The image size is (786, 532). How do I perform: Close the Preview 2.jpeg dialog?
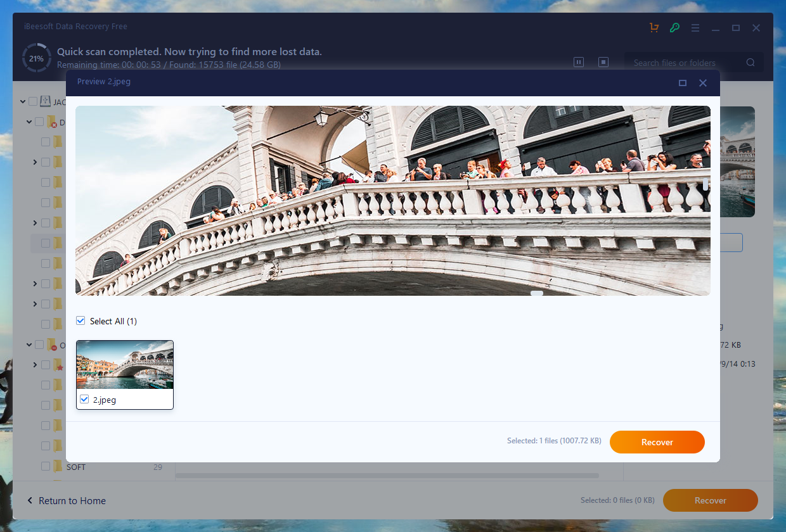click(x=703, y=83)
